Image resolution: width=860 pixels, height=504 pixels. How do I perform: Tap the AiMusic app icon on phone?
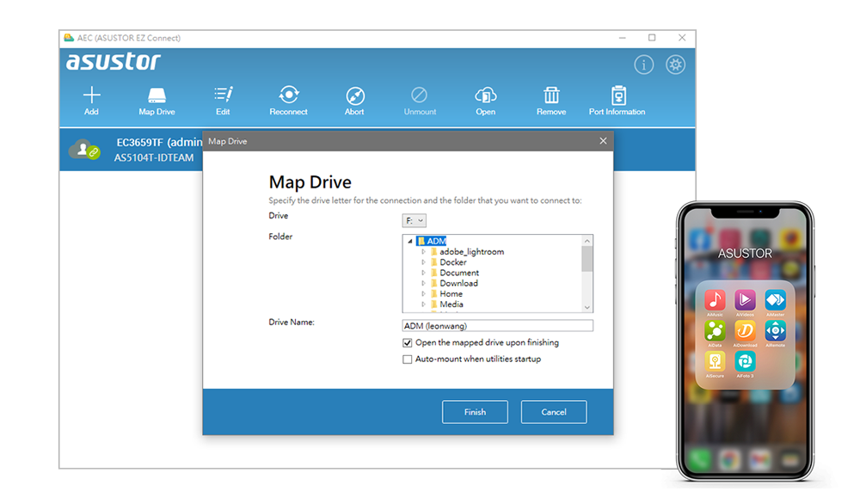(x=715, y=300)
